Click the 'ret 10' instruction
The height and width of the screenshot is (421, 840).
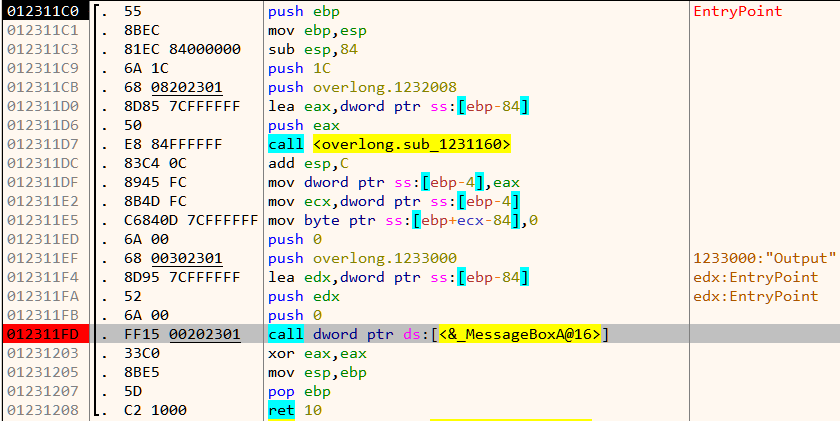295,410
